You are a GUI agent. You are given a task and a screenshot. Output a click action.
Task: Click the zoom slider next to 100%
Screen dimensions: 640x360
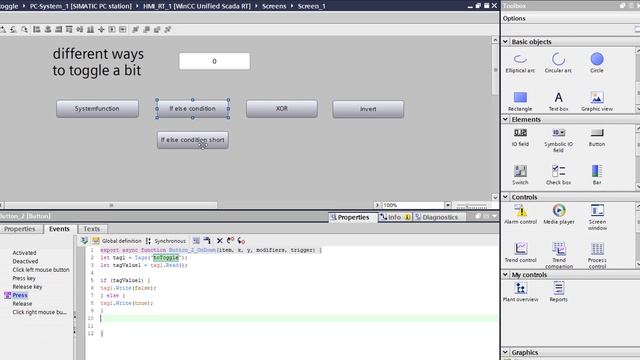[x=471, y=205]
